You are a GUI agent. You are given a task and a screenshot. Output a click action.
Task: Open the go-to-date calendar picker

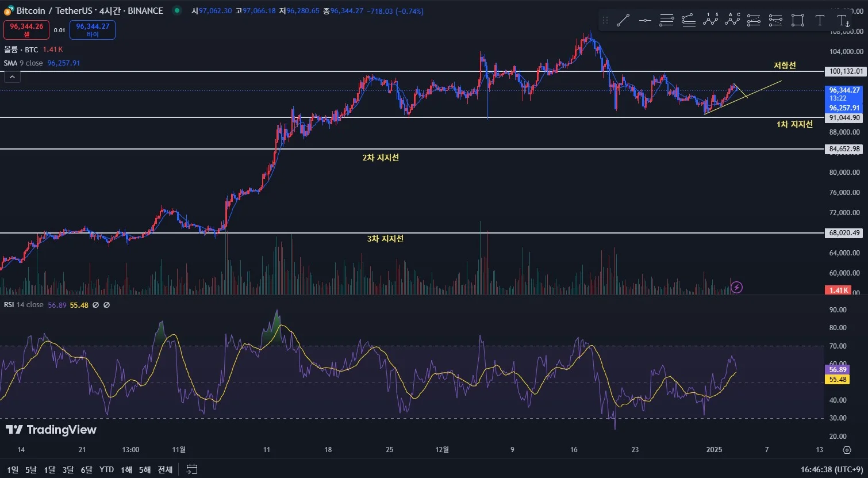[x=192, y=469]
